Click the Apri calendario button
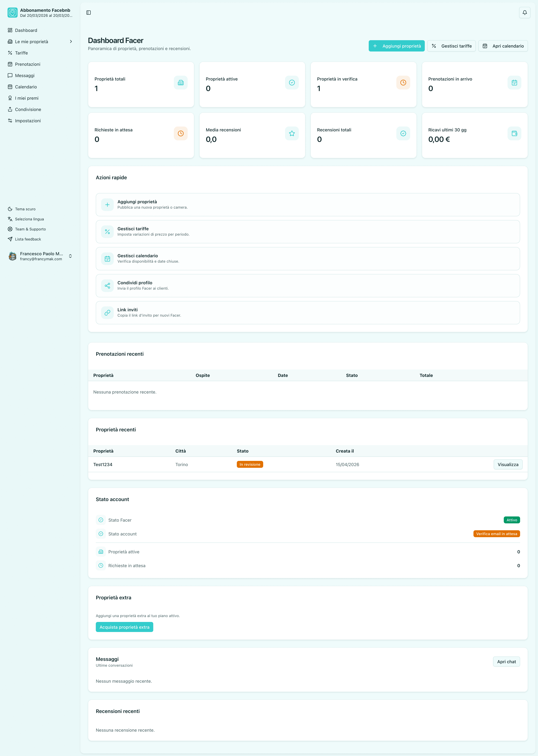This screenshot has height=756, width=538. coord(503,46)
